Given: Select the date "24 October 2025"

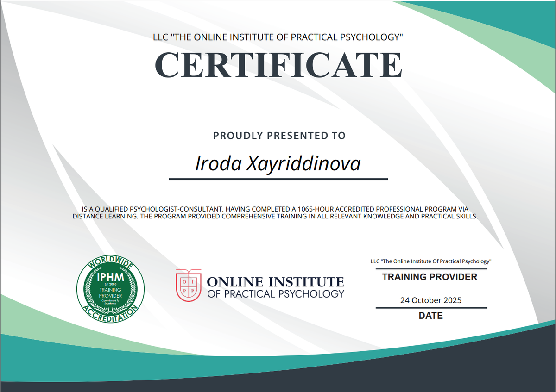Looking at the screenshot, I should click(431, 300).
